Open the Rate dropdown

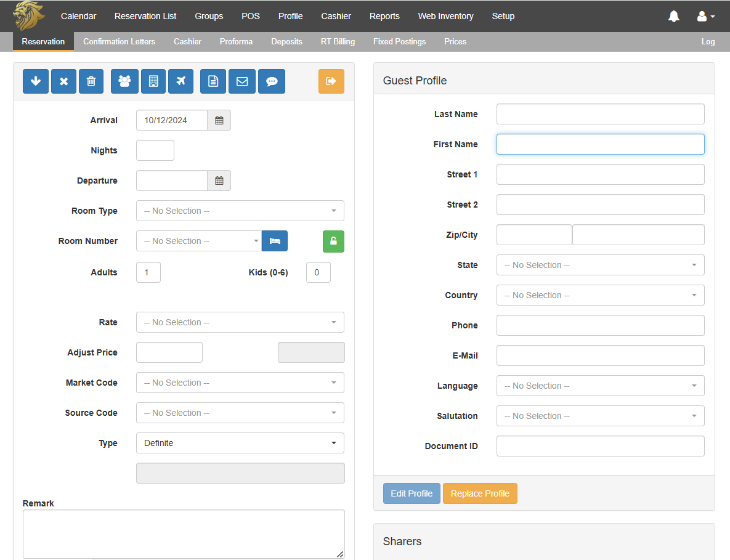point(240,322)
